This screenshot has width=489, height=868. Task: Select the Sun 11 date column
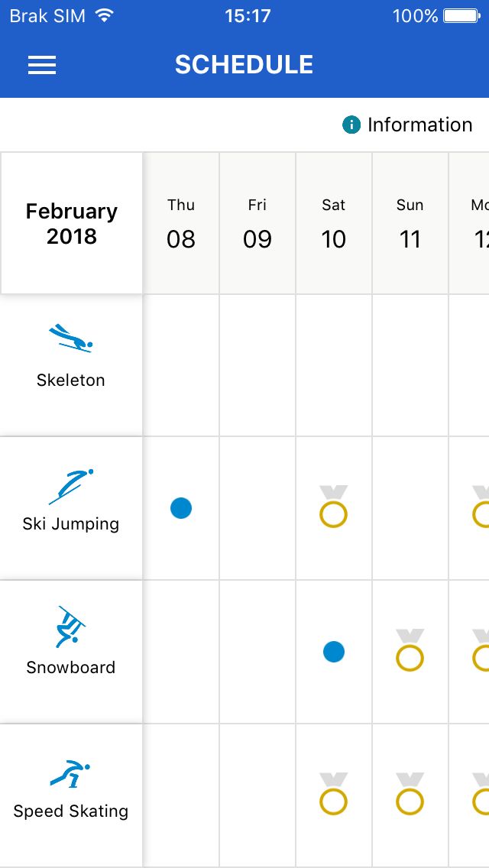(410, 224)
